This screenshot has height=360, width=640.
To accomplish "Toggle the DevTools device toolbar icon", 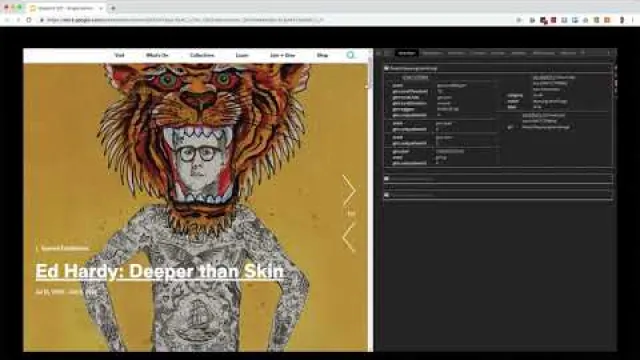I will pos(388,53).
